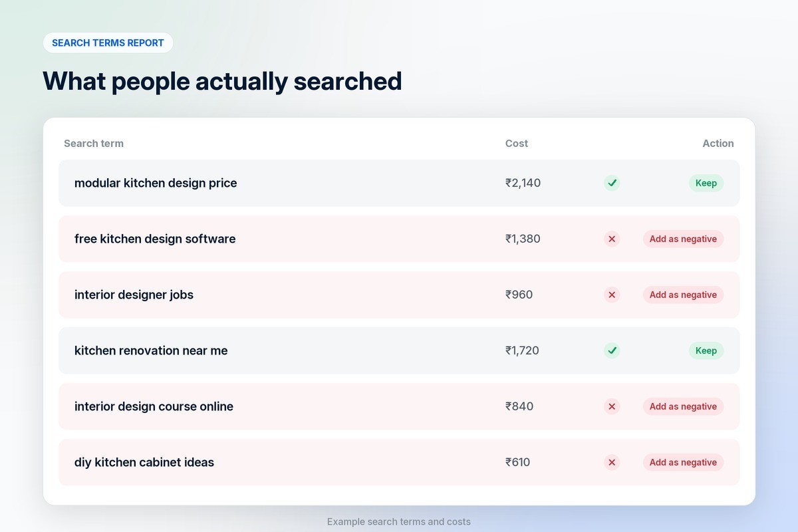The height and width of the screenshot is (532, 798).
Task: Click red X icon for interior design course online
Action: 612,406
